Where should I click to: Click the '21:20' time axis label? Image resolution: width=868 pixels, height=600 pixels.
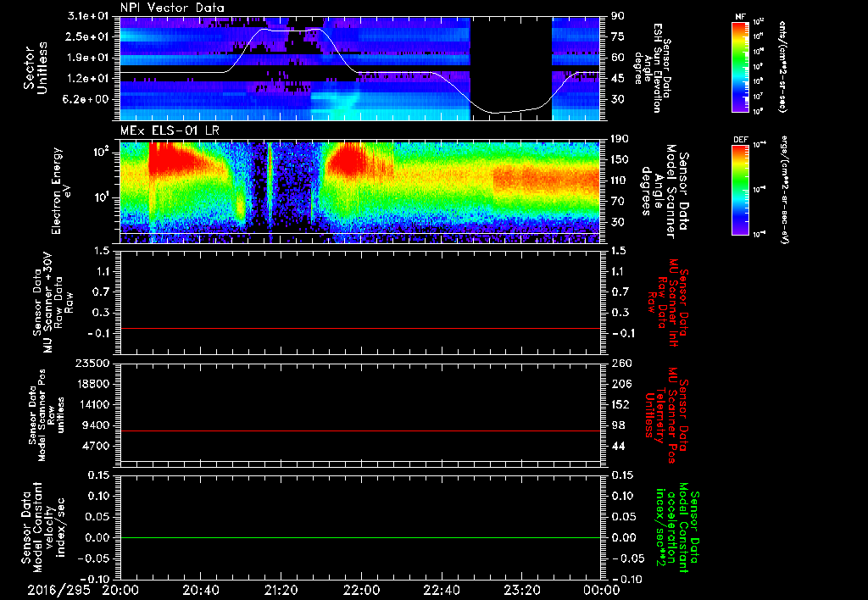[x=281, y=590]
